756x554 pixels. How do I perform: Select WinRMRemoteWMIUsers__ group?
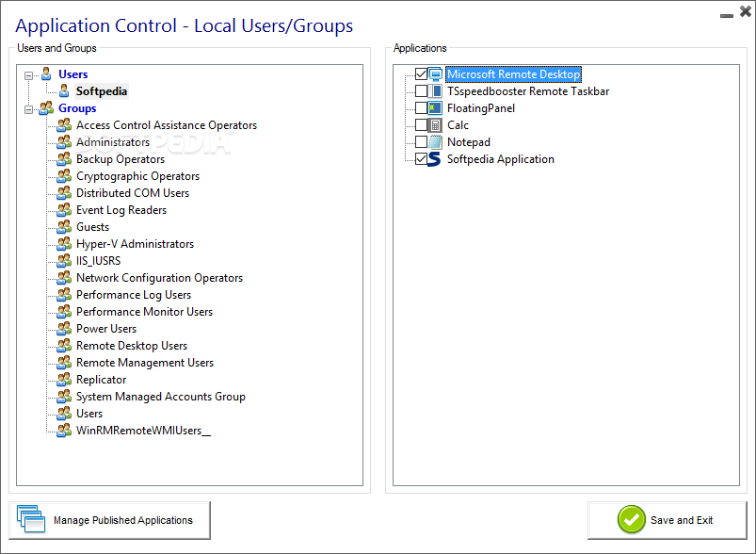pyautogui.click(x=144, y=431)
